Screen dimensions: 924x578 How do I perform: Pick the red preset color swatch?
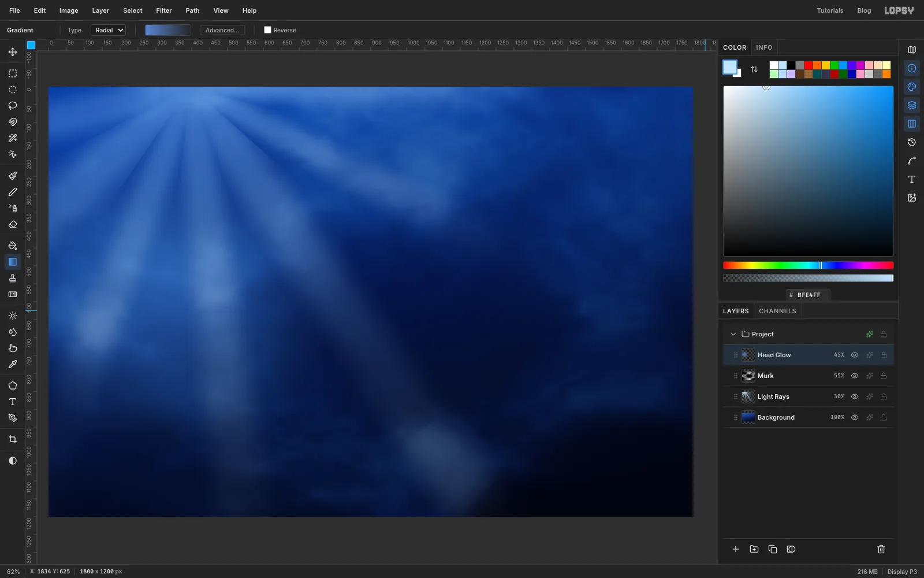[x=808, y=65]
